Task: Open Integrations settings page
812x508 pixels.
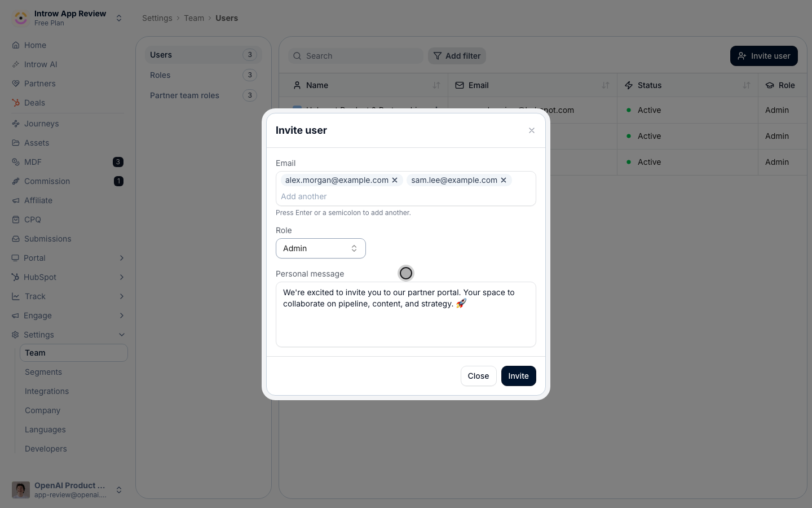Action: (x=47, y=391)
